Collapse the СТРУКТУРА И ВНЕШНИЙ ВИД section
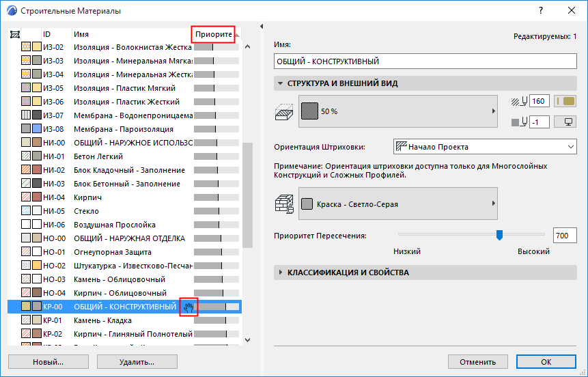 [280, 83]
